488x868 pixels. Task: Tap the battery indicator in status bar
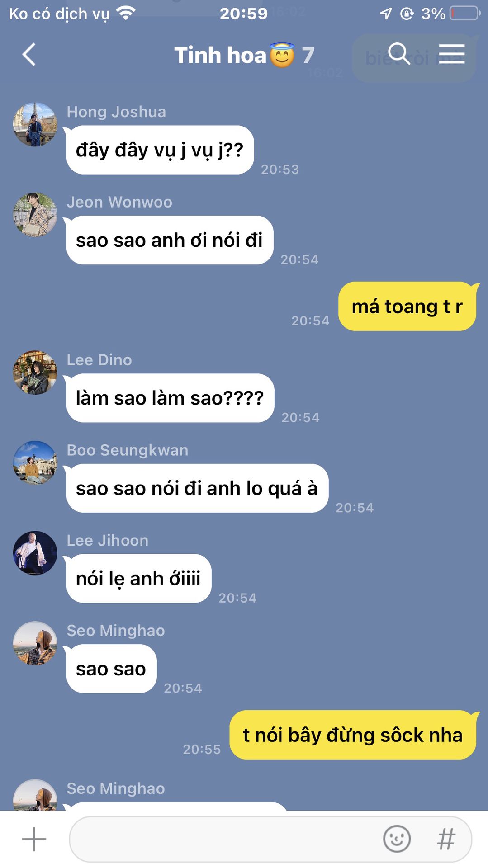click(x=464, y=13)
